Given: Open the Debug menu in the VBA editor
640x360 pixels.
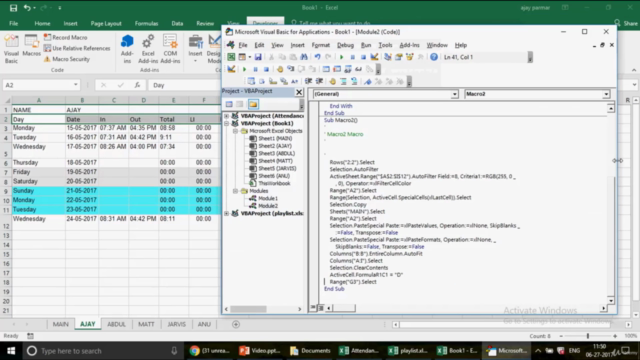Looking at the screenshot, I should [x=345, y=45].
